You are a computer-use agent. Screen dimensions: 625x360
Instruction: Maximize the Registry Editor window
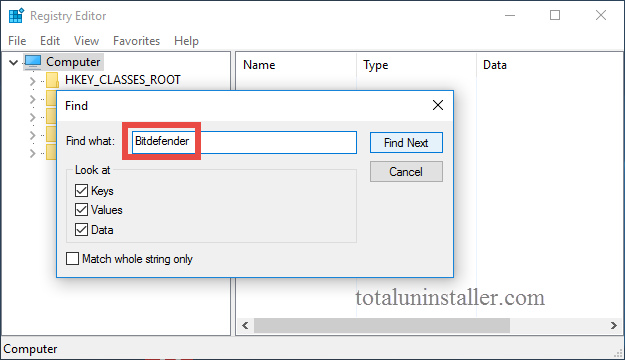click(555, 16)
